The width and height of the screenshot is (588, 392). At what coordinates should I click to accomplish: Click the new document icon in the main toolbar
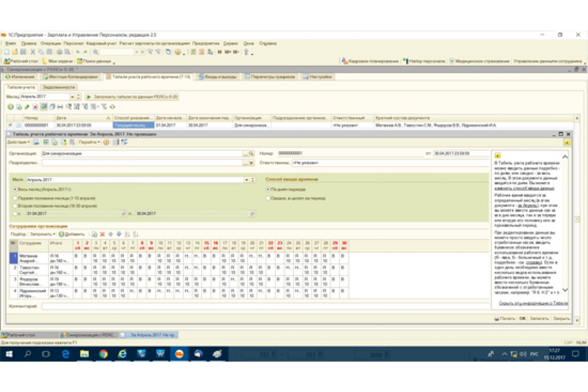[7, 52]
